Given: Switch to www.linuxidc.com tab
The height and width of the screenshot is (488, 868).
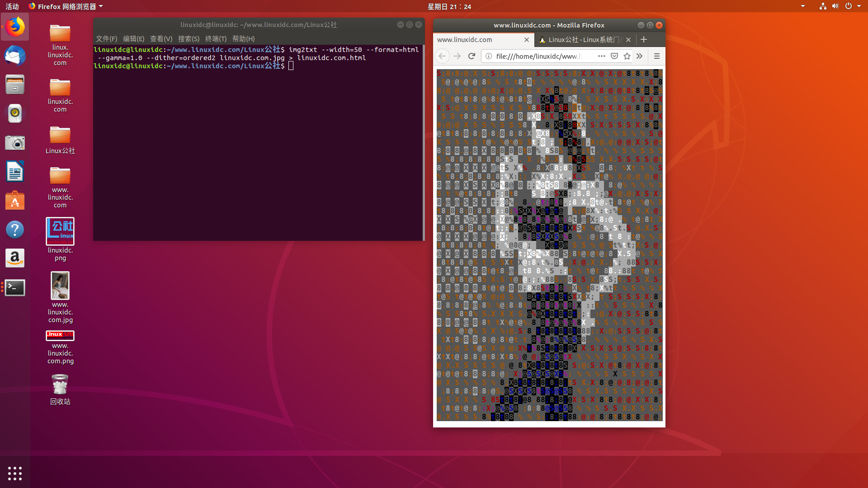Looking at the screenshot, I should (484, 40).
